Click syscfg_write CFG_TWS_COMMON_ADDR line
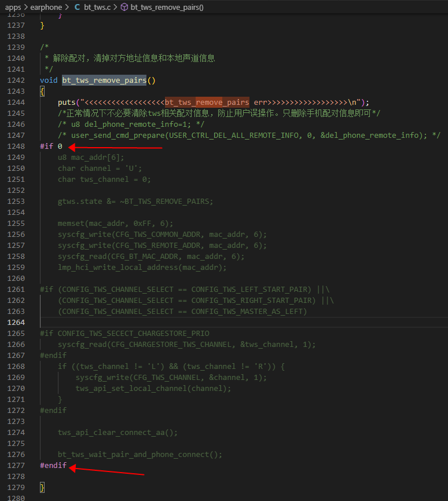 (x=162, y=235)
